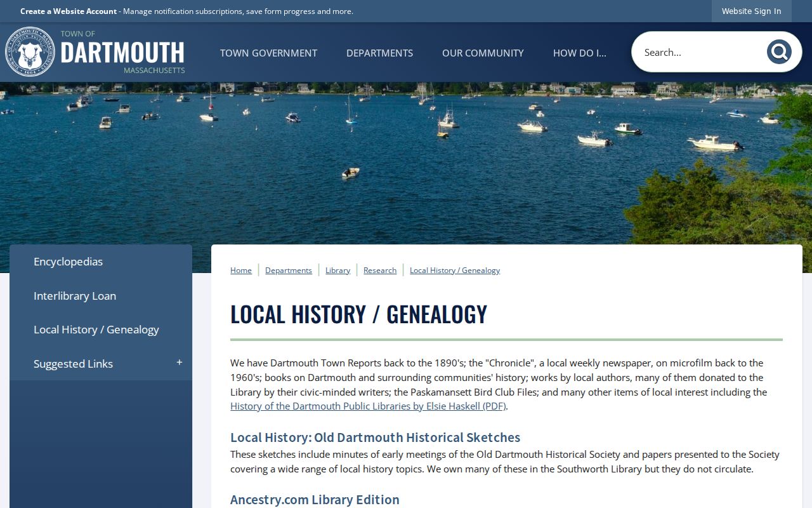The image size is (812, 508).
Task: Open the Departments menu
Action: point(379,53)
